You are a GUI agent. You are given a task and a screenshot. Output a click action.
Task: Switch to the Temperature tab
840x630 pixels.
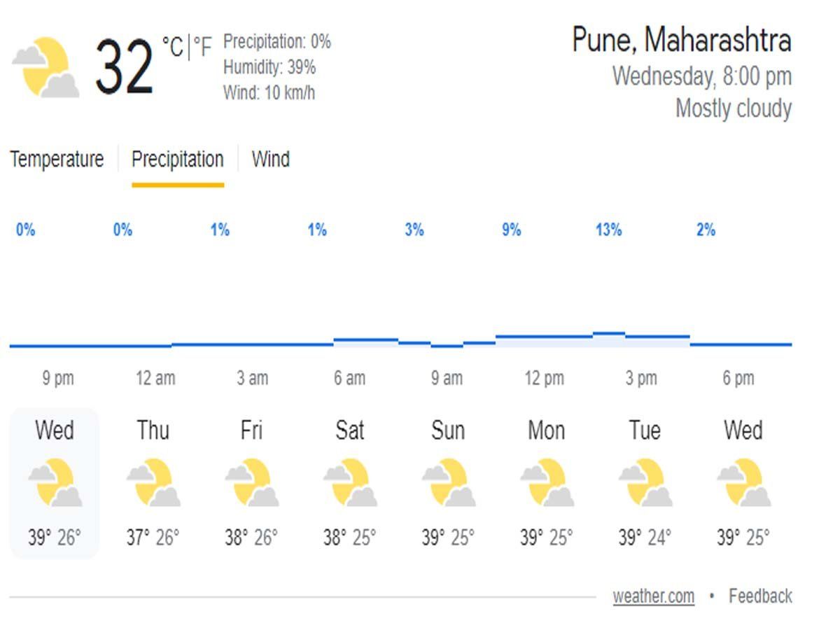coord(56,160)
